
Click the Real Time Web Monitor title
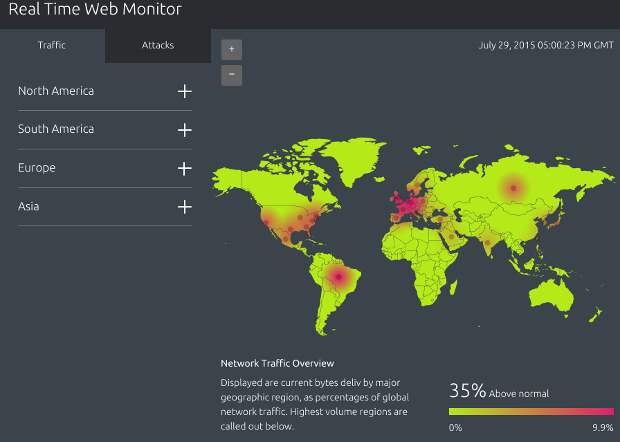(95, 11)
